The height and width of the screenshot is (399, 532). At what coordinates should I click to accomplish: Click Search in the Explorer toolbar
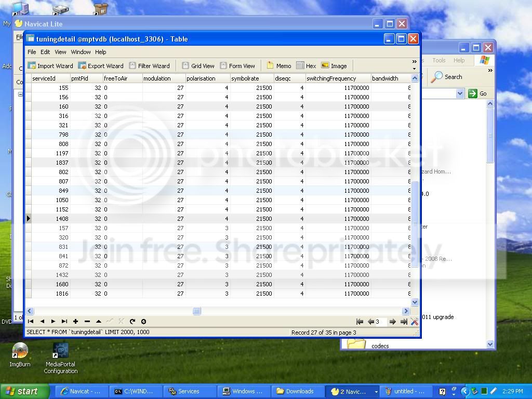(447, 77)
